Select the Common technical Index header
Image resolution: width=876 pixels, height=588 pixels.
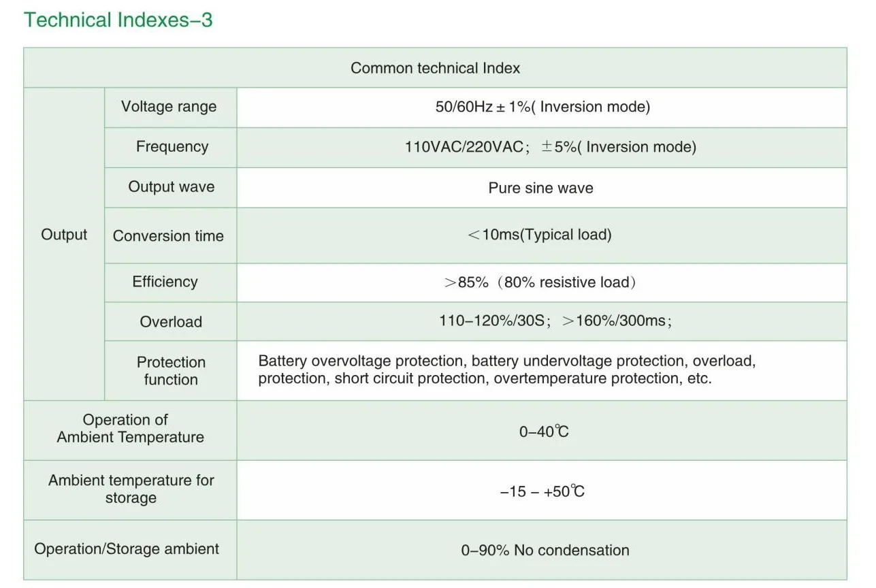[435, 68]
